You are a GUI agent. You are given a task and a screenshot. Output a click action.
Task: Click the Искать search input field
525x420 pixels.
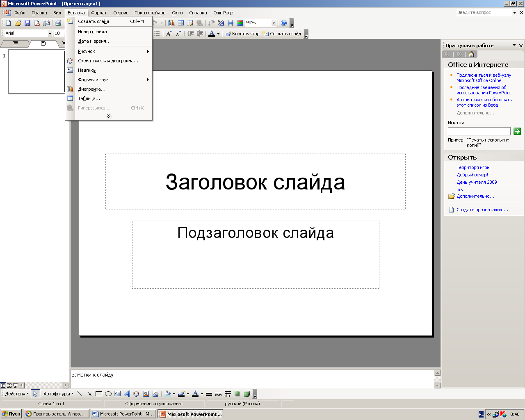tap(479, 131)
